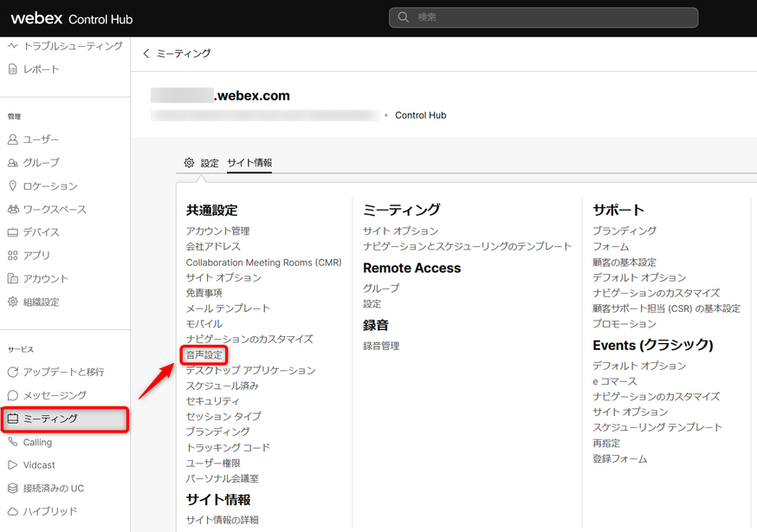Image resolution: width=757 pixels, height=532 pixels.
Task: Click the Calling phone icon
Action: 13,442
